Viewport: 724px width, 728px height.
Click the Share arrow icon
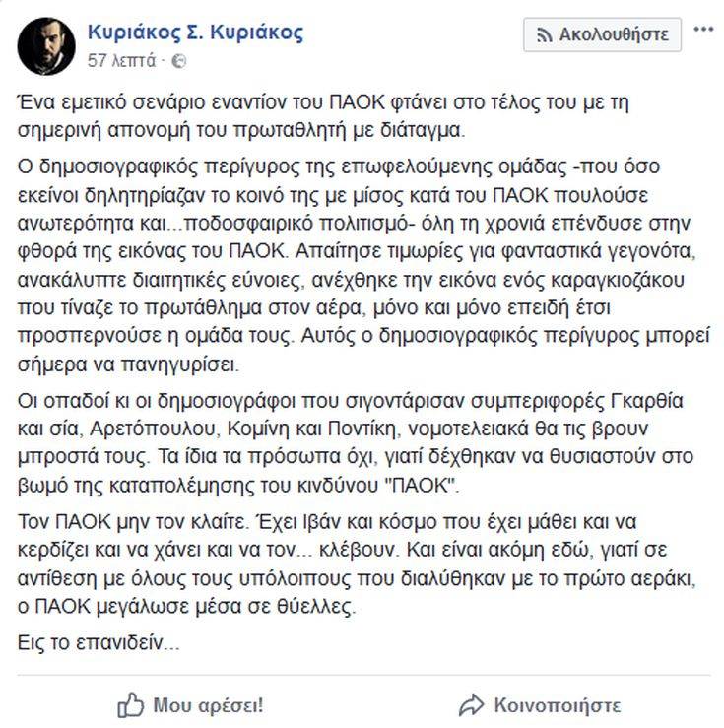click(x=472, y=704)
